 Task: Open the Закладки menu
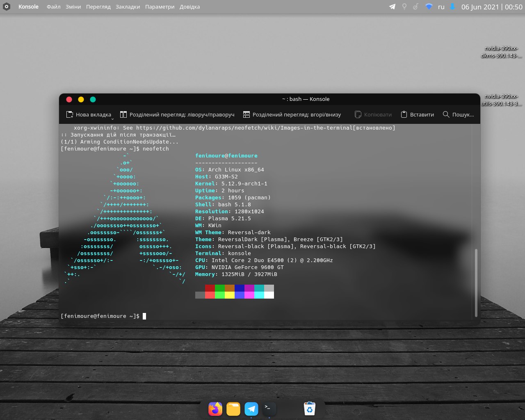point(128,7)
